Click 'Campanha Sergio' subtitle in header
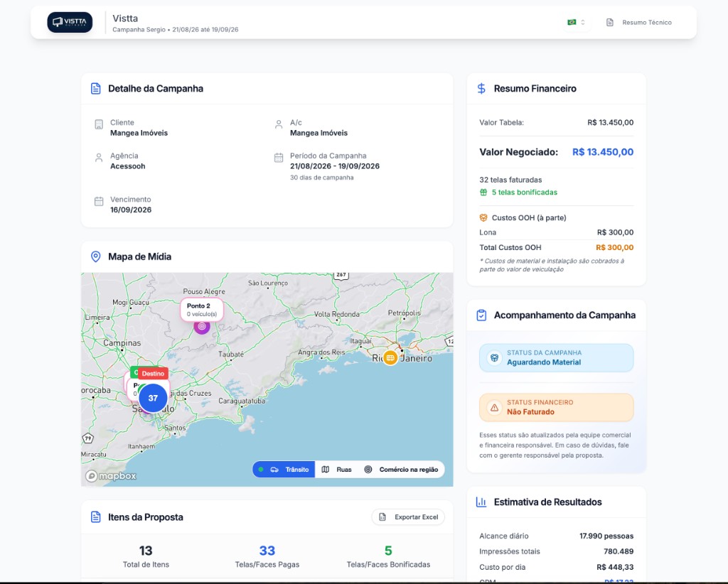This screenshot has height=584, width=728. [139, 30]
